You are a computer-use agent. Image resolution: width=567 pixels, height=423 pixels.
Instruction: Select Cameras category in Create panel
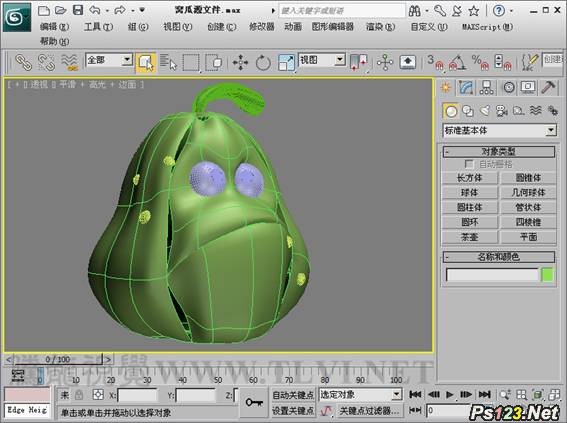click(x=502, y=111)
